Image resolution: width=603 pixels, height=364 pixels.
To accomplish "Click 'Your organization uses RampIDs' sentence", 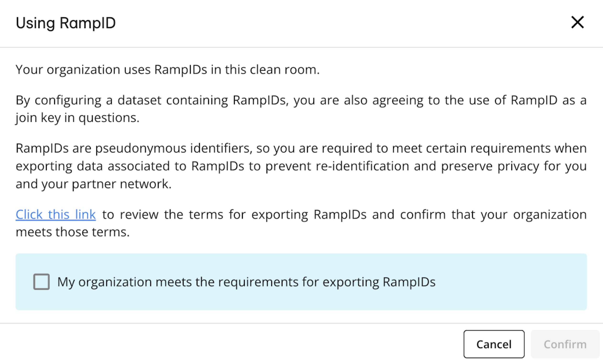I will click(x=167, y=70).
